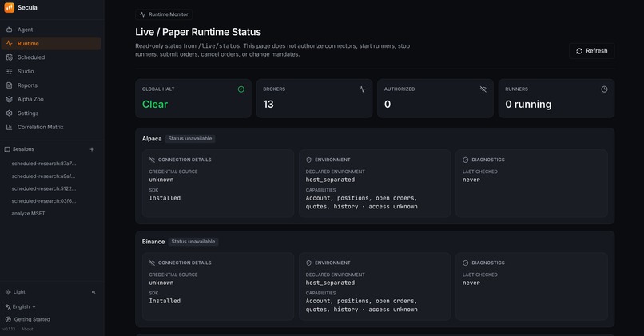The image size is (644, 336).
Task: Click the Reports document icon
Action: coord(9,85)
